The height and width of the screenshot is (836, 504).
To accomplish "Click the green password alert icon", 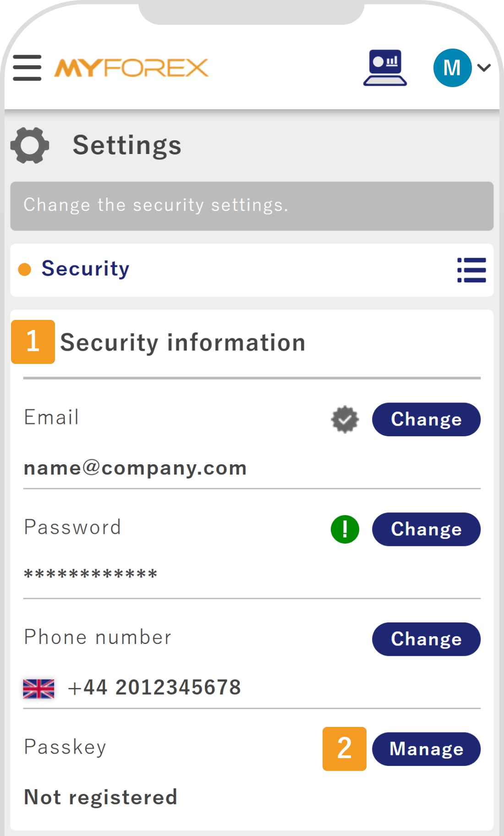I will [345, 529].
